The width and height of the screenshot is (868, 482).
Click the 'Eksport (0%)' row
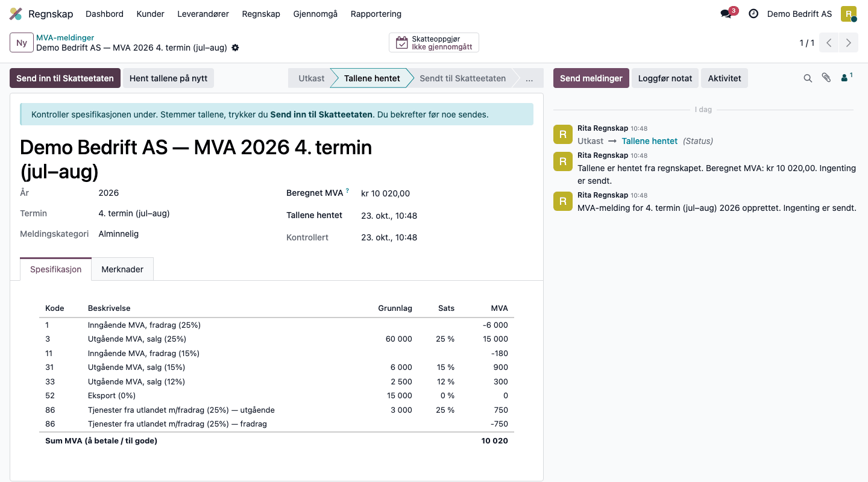coord(277,396)
